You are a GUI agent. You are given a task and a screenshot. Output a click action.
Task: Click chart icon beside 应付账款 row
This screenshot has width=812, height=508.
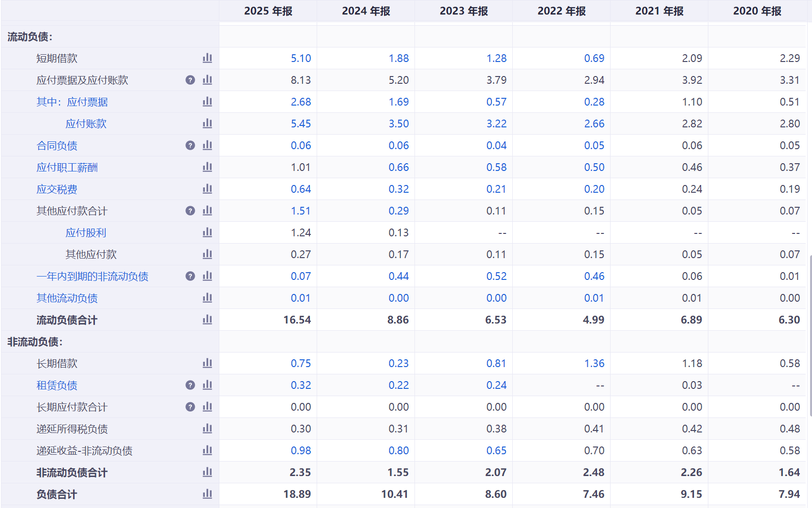coord(207,123)
